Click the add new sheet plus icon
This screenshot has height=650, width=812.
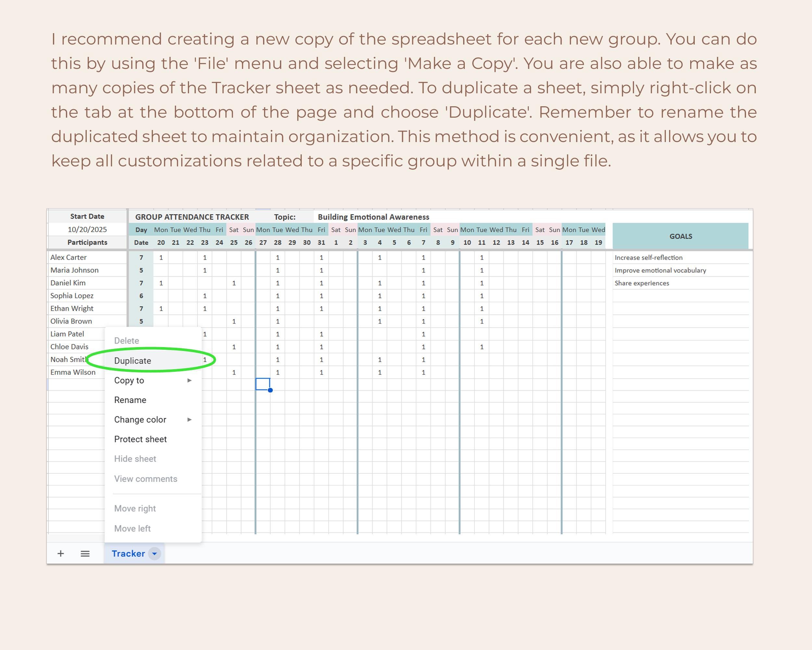pyautogui.click(x=61, y=553)
